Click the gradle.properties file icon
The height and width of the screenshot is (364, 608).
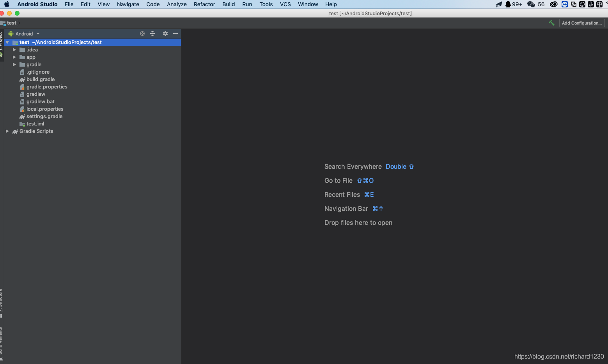(23, 87)
